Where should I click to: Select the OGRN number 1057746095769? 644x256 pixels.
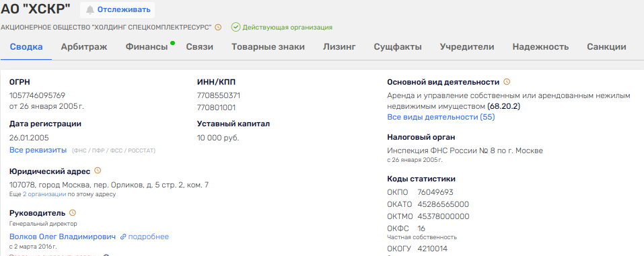point(38,95)
